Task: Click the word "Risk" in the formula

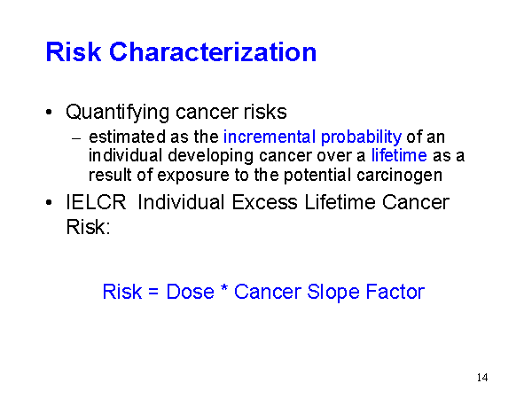Action: click(122, 292)
